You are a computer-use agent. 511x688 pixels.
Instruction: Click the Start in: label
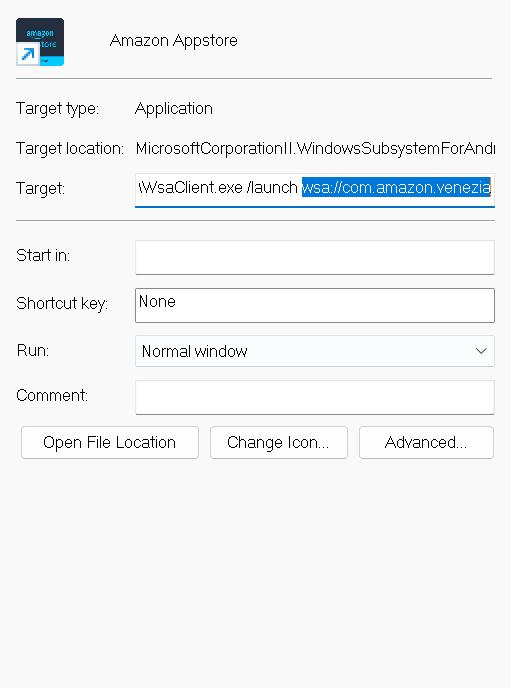43,255
